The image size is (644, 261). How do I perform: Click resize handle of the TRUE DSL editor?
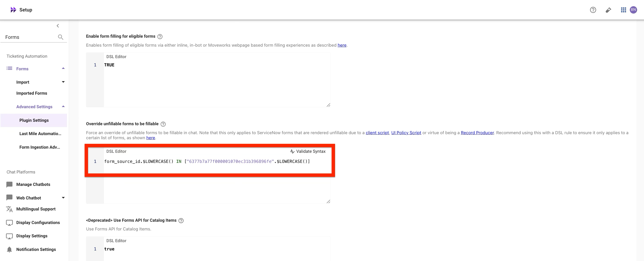[x=328, y=105]
